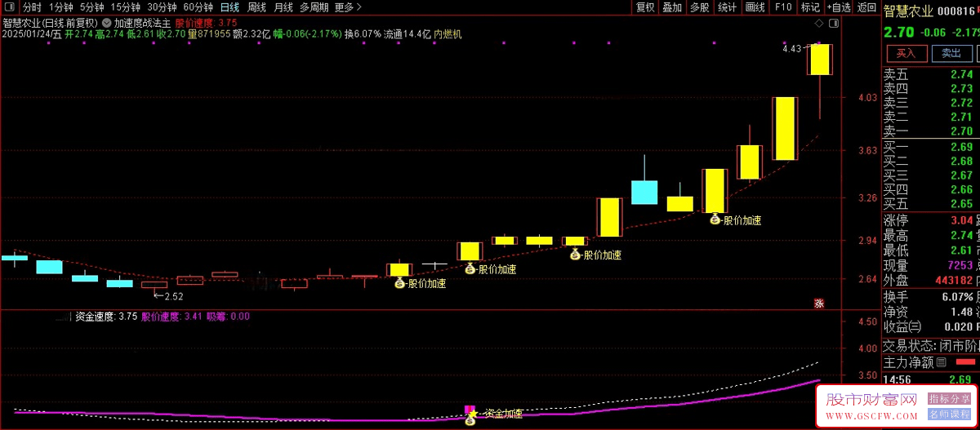Screen dimensions: 980x430
Task: Expand the 更多 more periods menu
Action: coord(348,7)
